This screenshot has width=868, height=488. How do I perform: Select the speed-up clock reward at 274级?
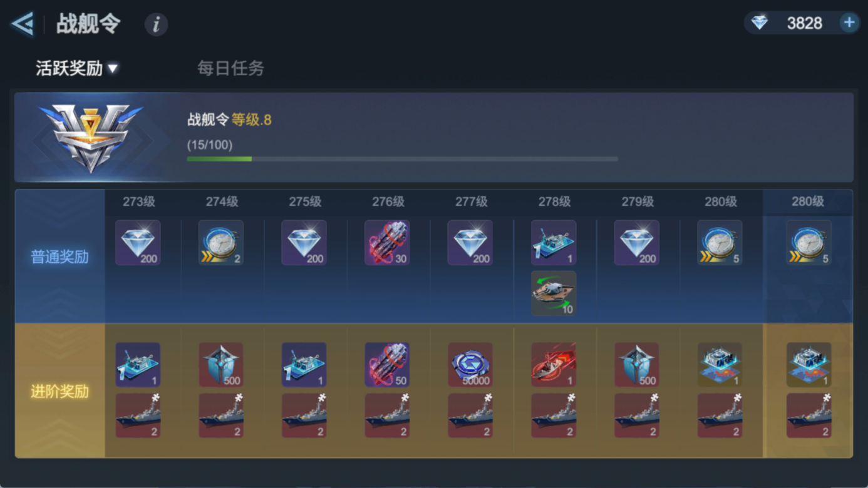(x=221, y=243)
